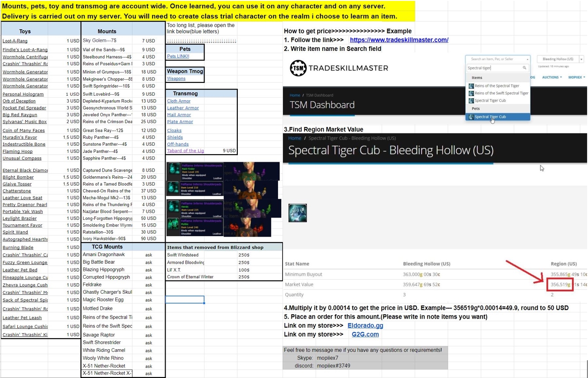Click the Spectral tiger search input field

494,68
